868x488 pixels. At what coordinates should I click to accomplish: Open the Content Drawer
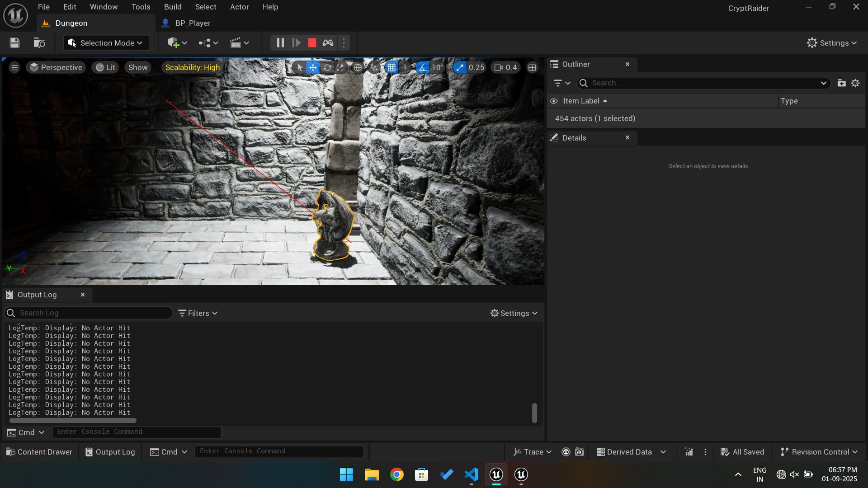(x=39, y=452)
